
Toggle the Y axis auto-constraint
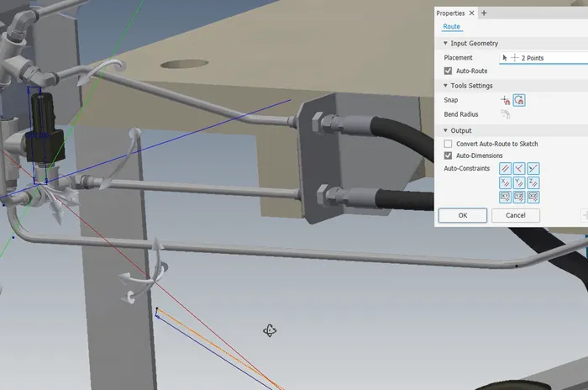click(519, 182)
